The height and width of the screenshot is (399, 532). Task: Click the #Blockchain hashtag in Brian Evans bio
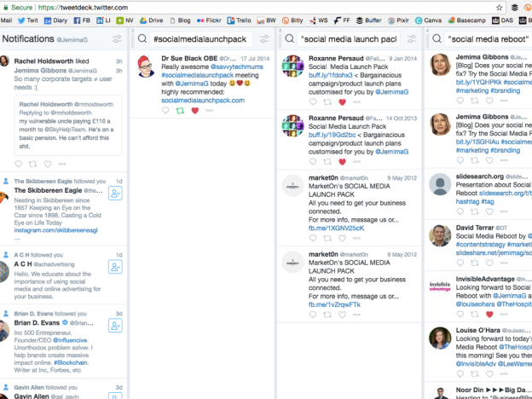[71, 362]
